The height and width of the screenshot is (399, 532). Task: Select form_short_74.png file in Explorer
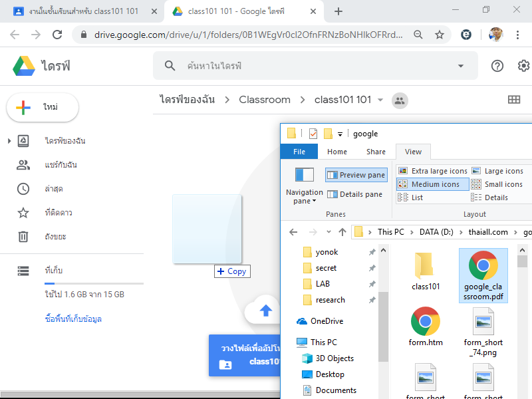[x=483, y=332]
